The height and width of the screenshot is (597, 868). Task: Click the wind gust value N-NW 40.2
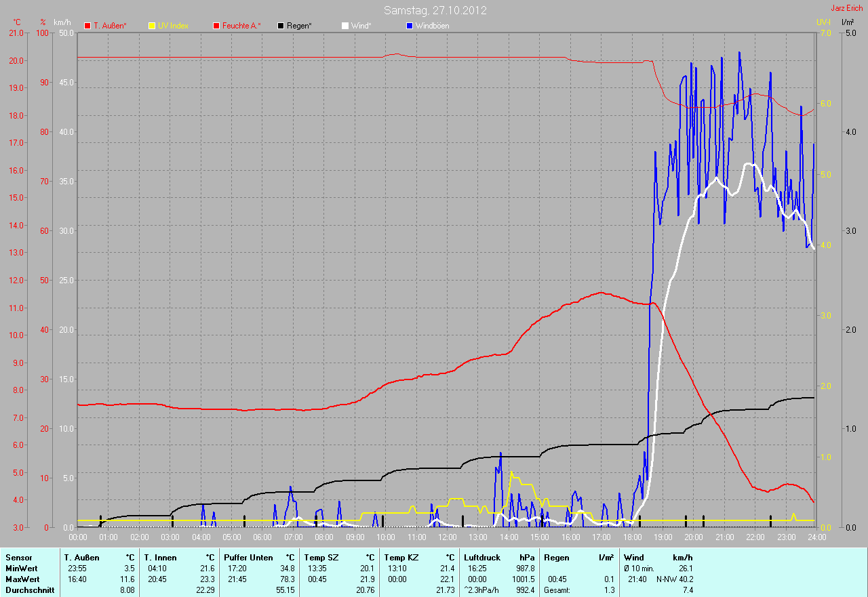674,579
